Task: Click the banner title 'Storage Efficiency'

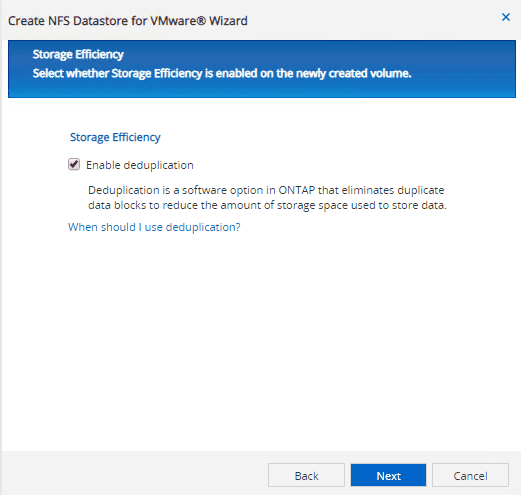Action: (78, 54)
